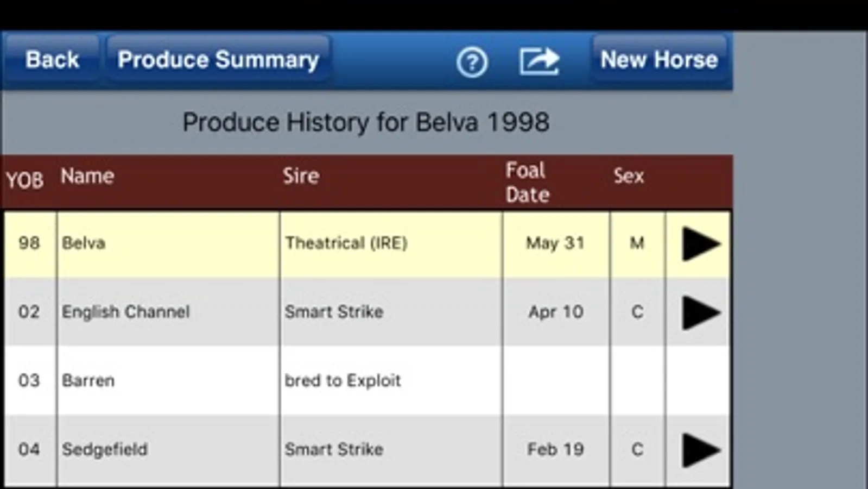Tap the share export arrow icon

coord(538,61)
